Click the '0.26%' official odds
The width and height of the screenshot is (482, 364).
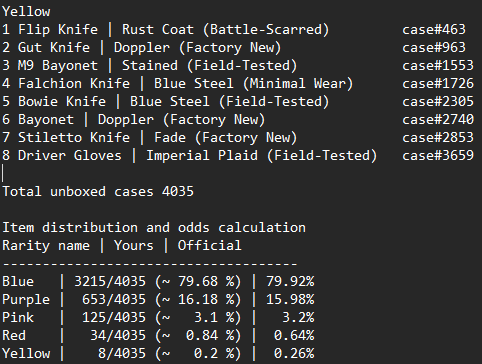tap(294, 354)
